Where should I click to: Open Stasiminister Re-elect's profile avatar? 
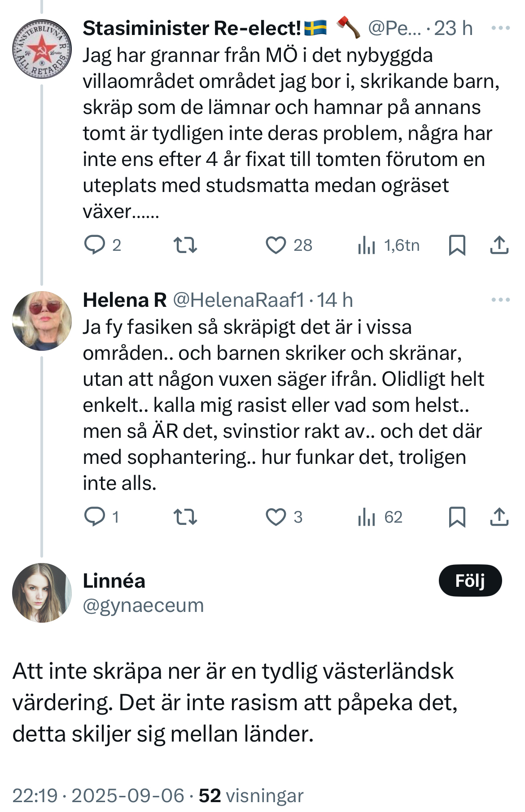tap(42, 49)
